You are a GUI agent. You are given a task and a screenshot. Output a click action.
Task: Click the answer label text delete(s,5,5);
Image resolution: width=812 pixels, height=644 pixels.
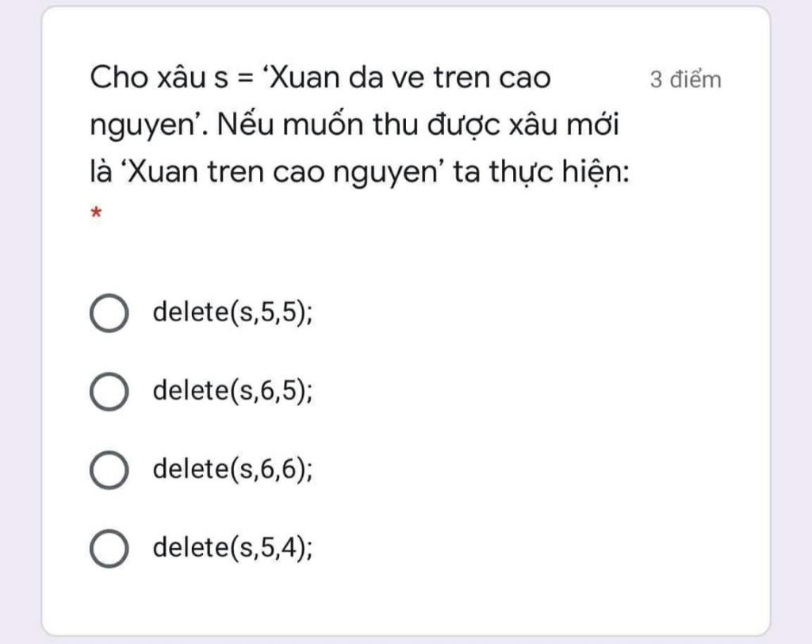click(x=232, y=312)
